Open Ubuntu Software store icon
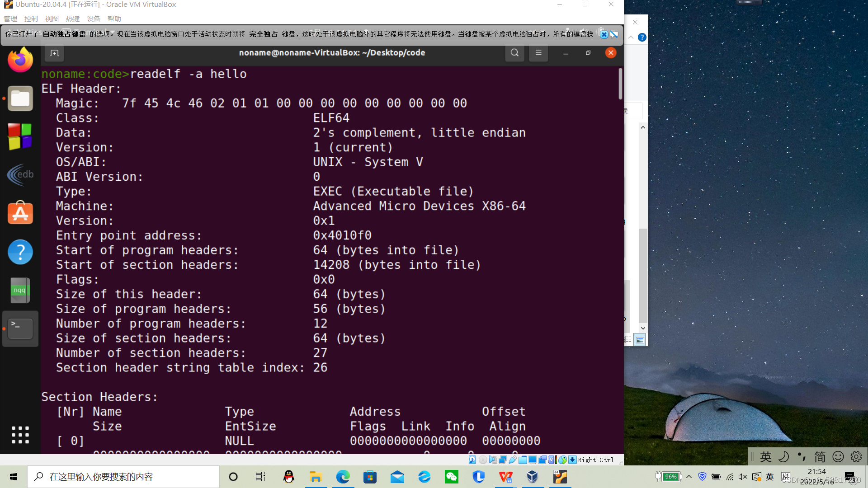Viewport: 868px width, 488px height. click(x=20, y=213)
